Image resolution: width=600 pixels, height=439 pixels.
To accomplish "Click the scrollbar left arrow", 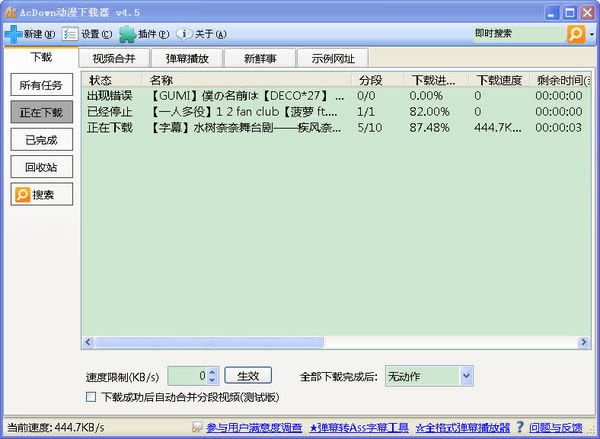I will (x=88, y=342).
